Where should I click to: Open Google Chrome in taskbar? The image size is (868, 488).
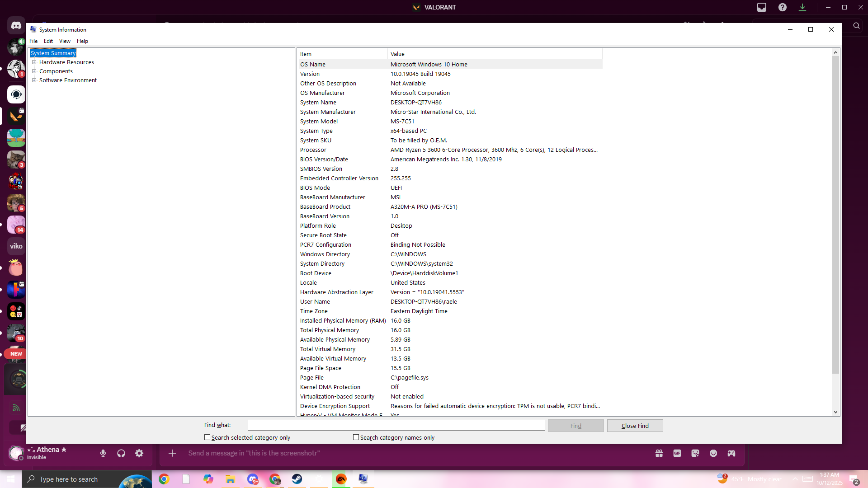[164, 479]
